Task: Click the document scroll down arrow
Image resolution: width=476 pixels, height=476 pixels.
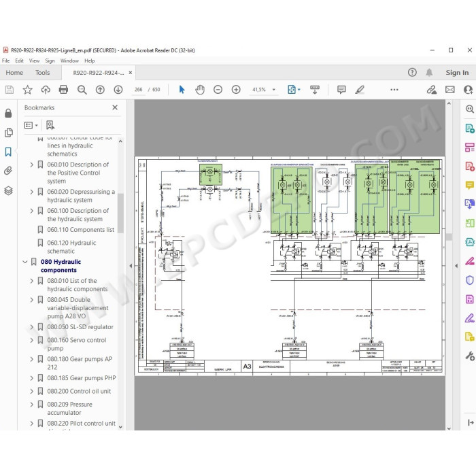Action: (449, 428)
